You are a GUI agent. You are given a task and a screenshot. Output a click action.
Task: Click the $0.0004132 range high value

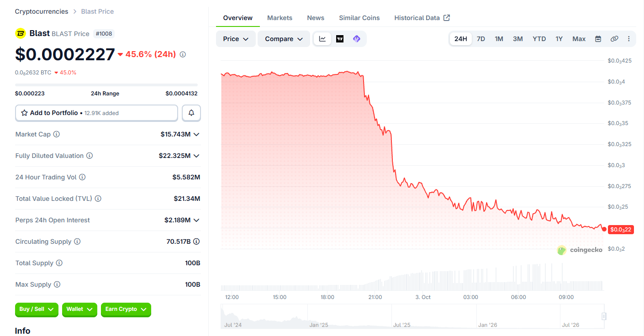181,94
